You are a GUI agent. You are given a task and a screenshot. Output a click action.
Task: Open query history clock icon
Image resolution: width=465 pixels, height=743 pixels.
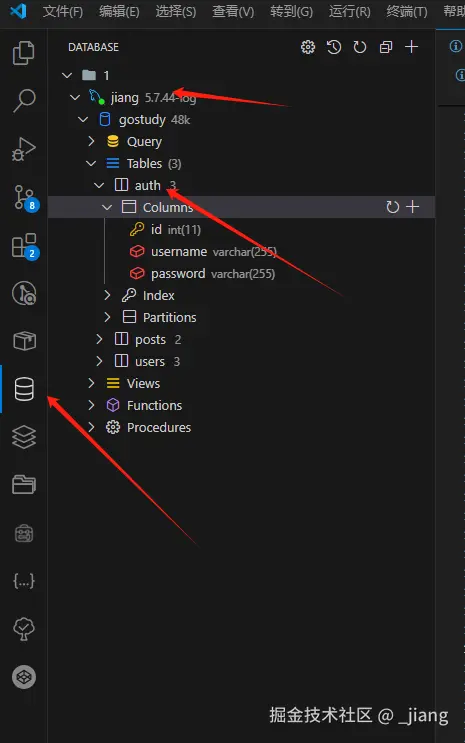(x=334, y=47)
